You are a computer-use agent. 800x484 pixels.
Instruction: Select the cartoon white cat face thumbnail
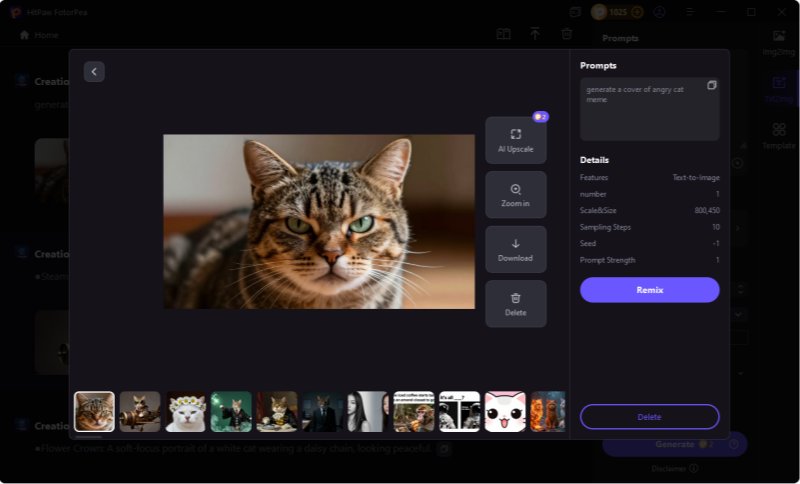[x=505, y=411]
